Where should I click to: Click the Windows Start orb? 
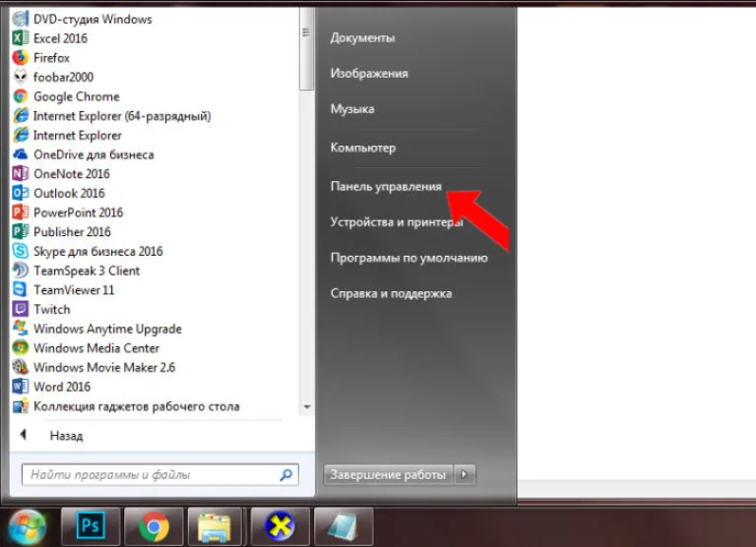pos(27,526)
